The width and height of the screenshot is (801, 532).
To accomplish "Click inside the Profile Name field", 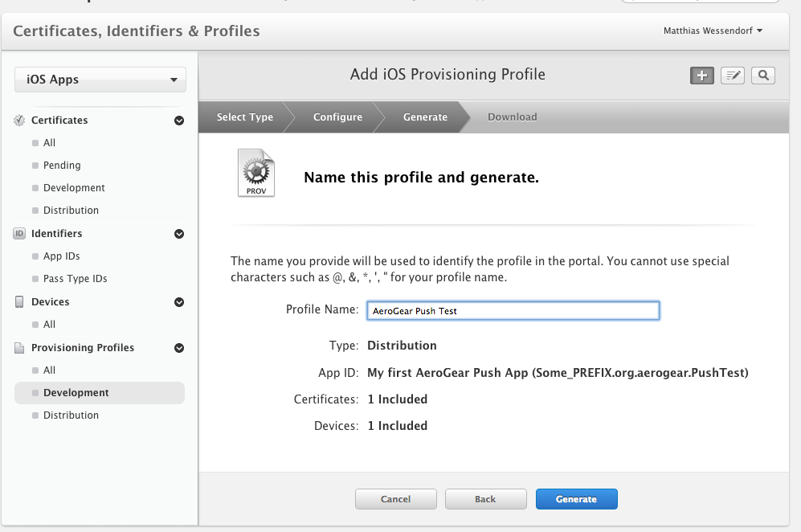I will (512, 310).
